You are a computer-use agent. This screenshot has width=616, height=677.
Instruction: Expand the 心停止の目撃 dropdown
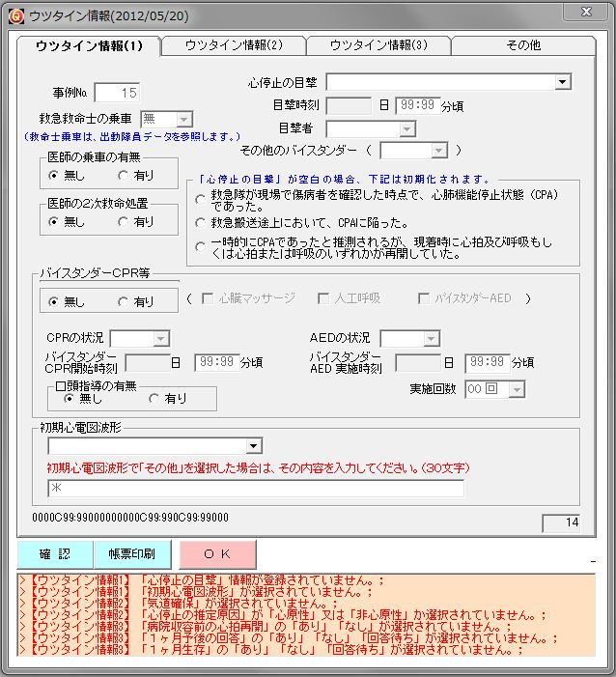coord(564,83)
